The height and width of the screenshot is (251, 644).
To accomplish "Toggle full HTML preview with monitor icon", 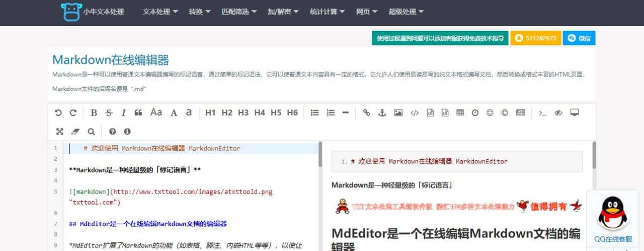I will point(575,112).
